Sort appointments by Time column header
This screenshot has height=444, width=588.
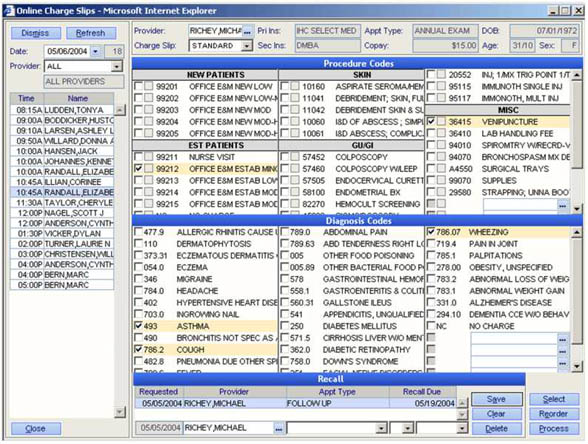tap(27, 98)
